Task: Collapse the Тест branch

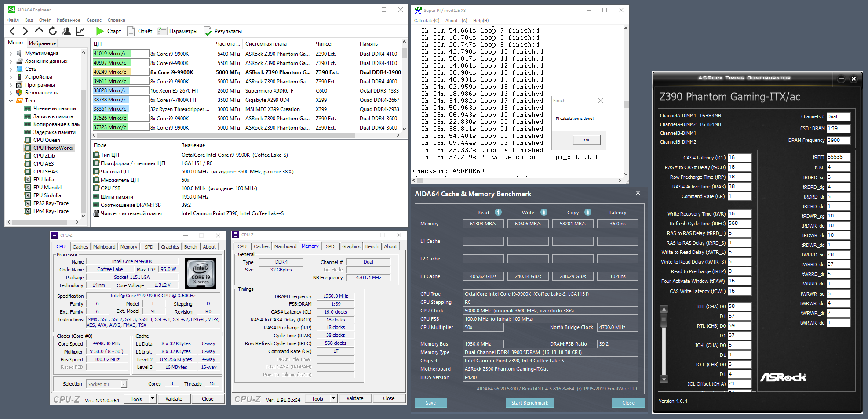Action: (x=11, y=101)
